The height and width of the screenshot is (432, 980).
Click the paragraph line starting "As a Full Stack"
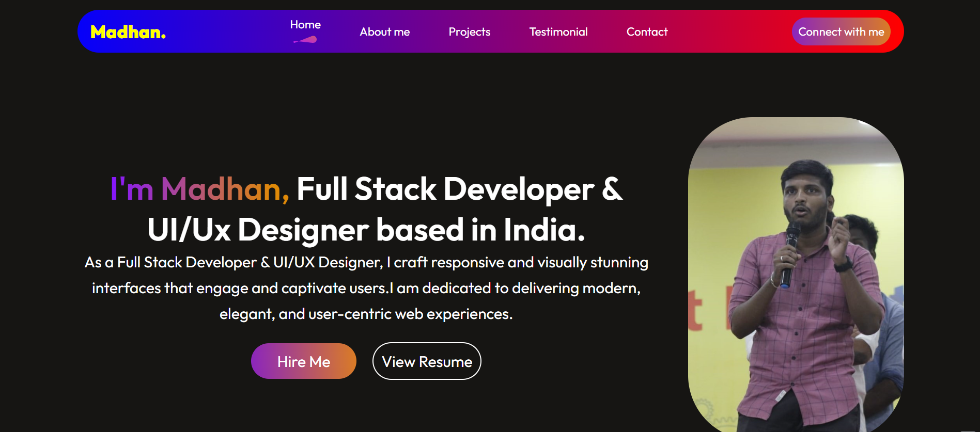366,262
